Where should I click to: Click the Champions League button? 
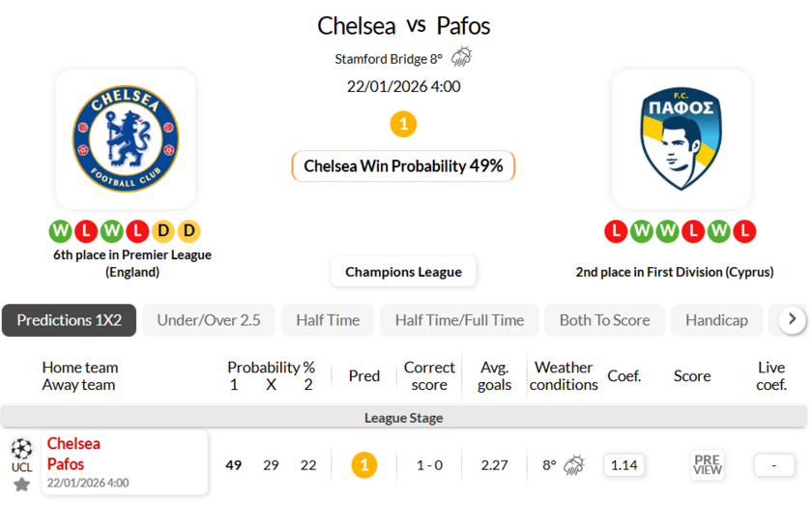click(x=403, y=272)
